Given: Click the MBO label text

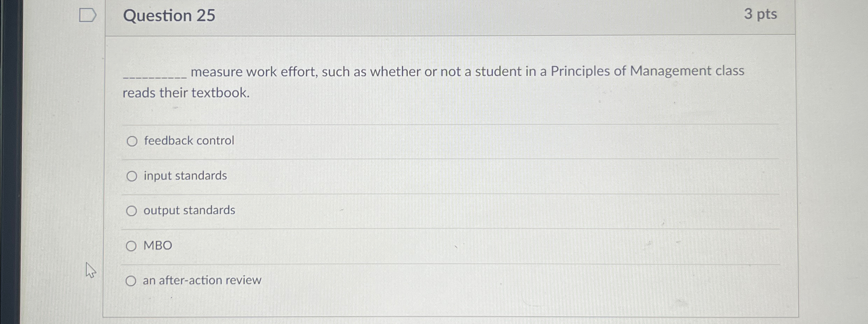Looking at the screenshot, I should [x=157, y=245].
